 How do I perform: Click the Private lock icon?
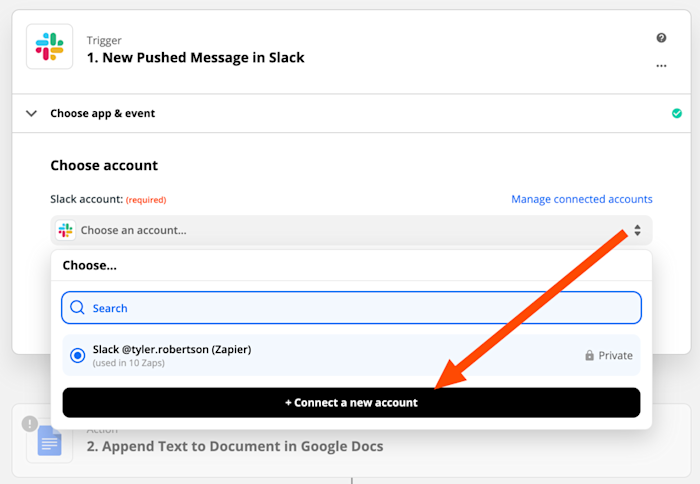(589, 355)
